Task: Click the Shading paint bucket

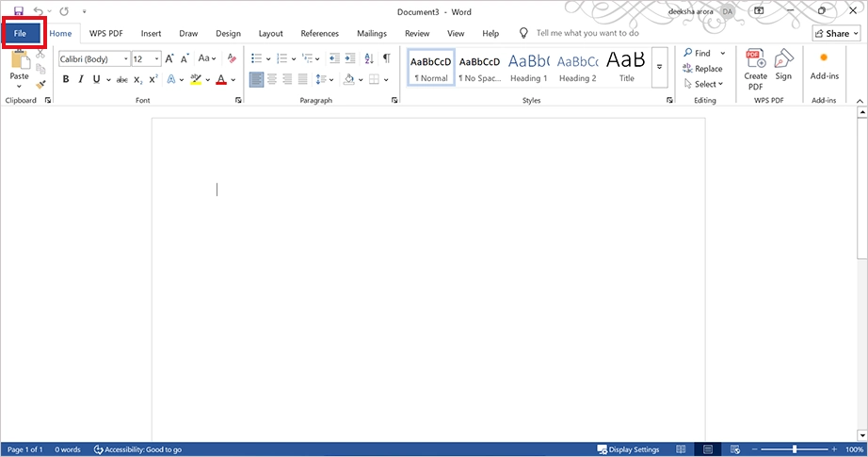Action: click(348, 79)
